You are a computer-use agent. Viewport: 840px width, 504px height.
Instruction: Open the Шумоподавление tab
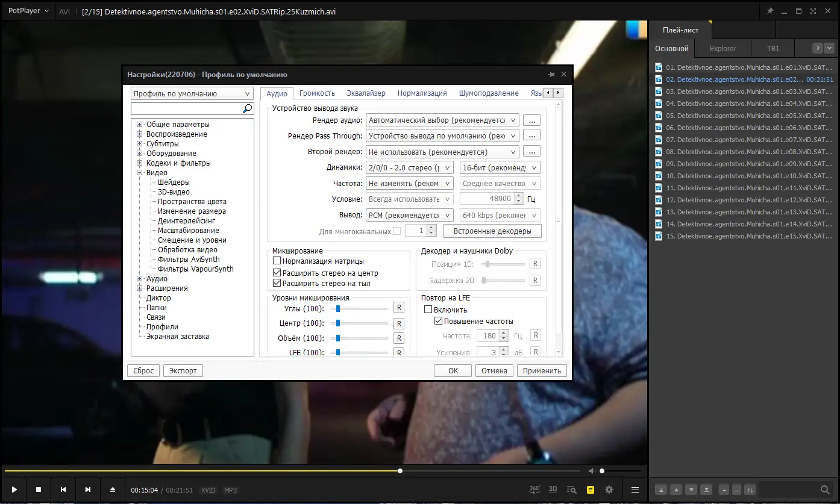pyautogui.click(x=488, y=93)
